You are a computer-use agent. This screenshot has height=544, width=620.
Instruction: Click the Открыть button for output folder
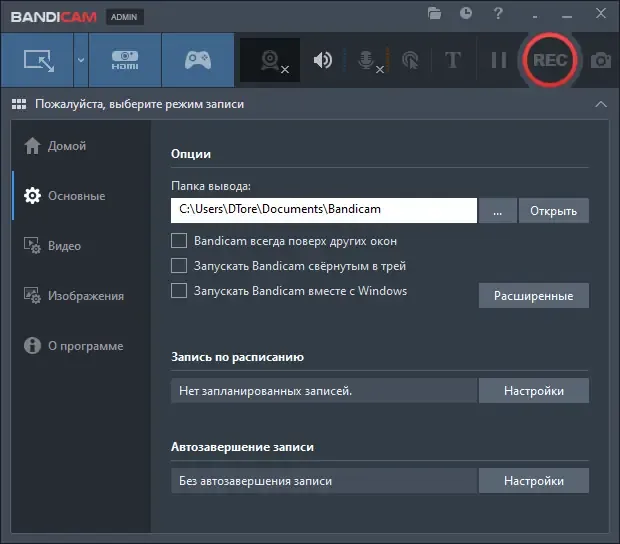pos(554,210)
